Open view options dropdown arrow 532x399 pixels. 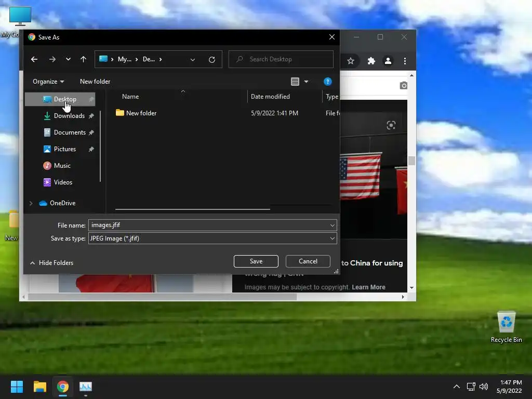(x=306, y=82)
